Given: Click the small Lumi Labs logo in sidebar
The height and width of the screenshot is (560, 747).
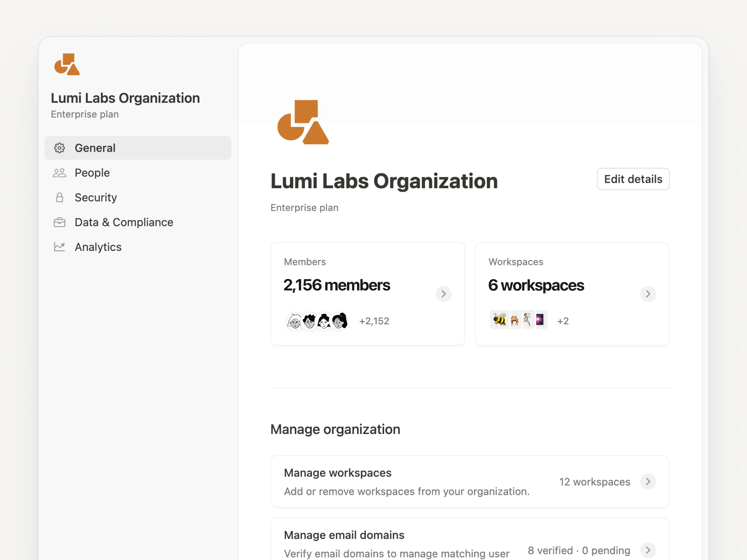Looking at the screenshot, I should [67, 64].
